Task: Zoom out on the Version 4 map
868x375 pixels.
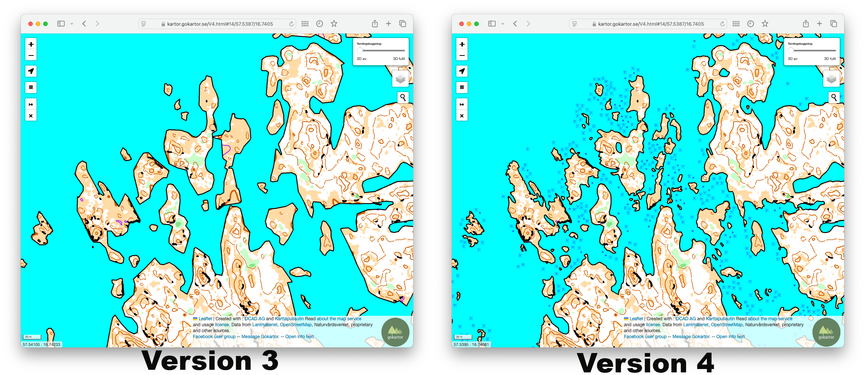Action: tap(462, 55)
